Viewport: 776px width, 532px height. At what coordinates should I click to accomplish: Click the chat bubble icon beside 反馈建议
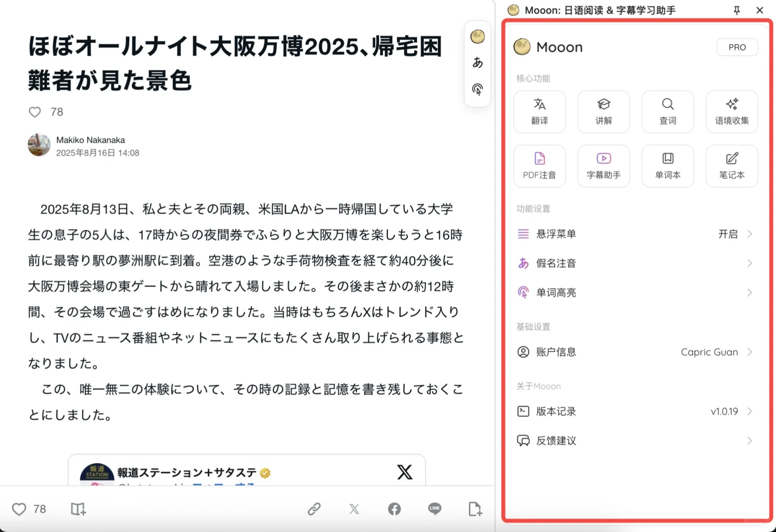pos(523,441)
